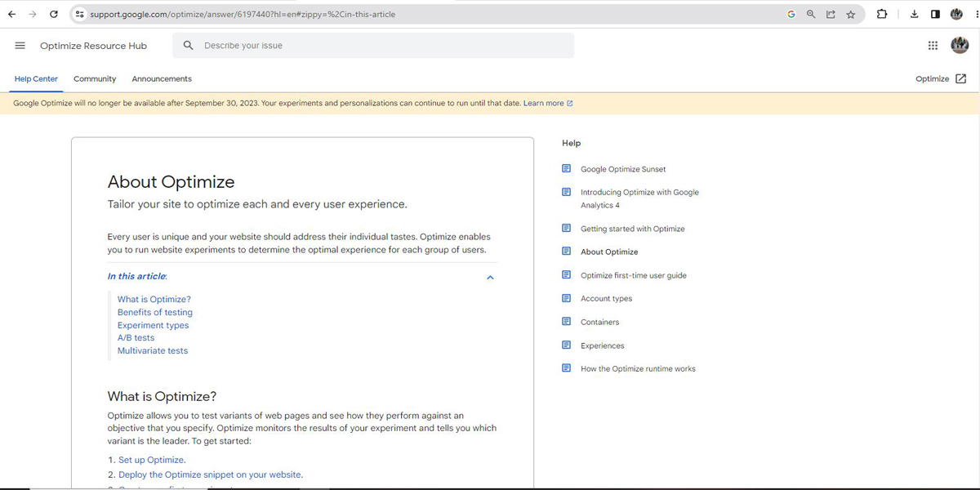Open "Introducing Optimize with Google Analytics 4" article

pyautogui.click(x=639, y=198)
